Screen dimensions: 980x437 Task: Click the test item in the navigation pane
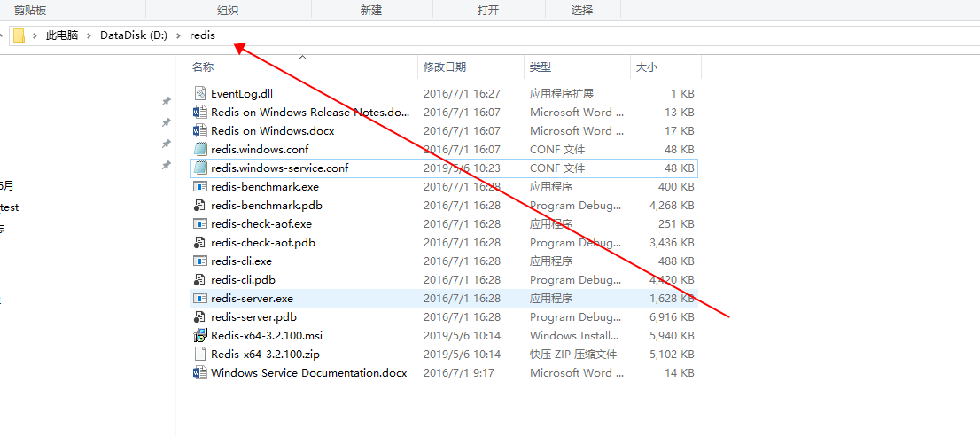click(x=10, y=207)
